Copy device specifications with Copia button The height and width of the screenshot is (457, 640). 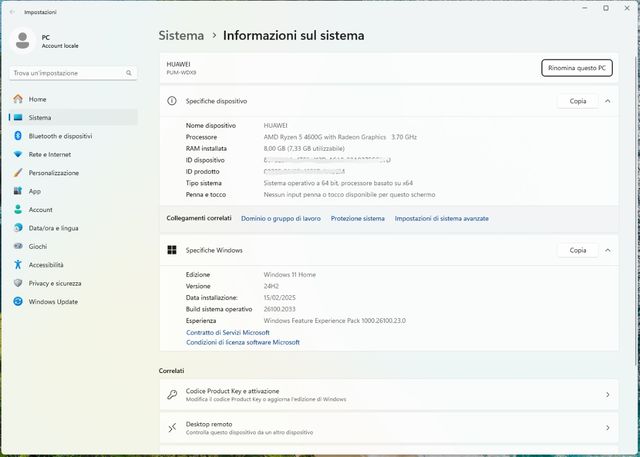pos(577,101)
